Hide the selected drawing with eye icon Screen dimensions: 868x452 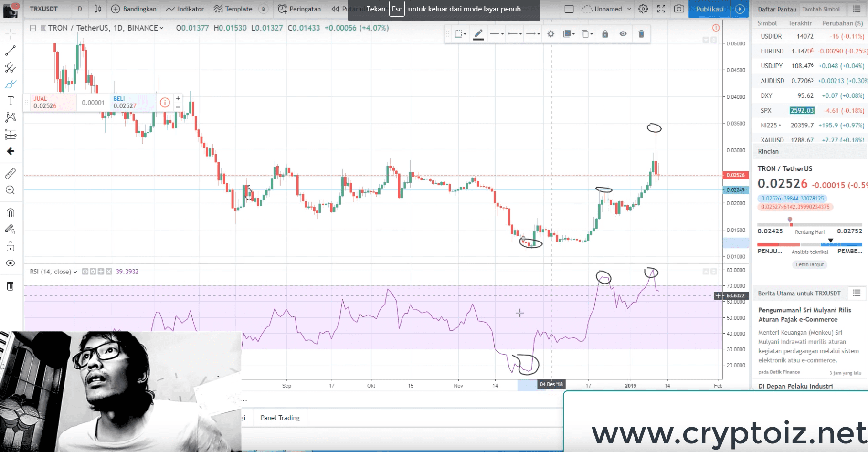623,34
